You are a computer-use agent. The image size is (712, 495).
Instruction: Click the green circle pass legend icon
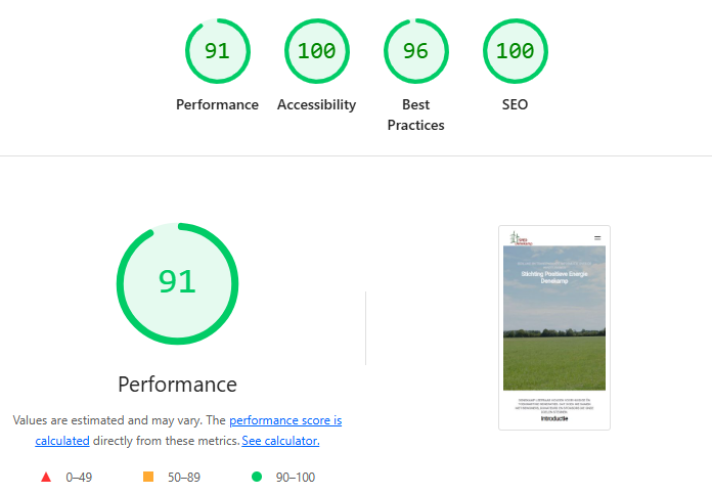point(256,477)
